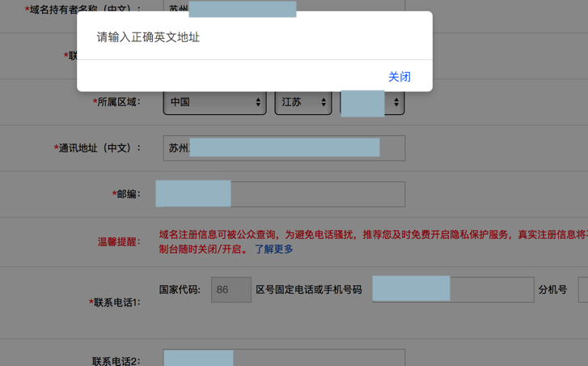588x366 pixels.
Task: Open the 中国 country dropdown
Action: 215,102
